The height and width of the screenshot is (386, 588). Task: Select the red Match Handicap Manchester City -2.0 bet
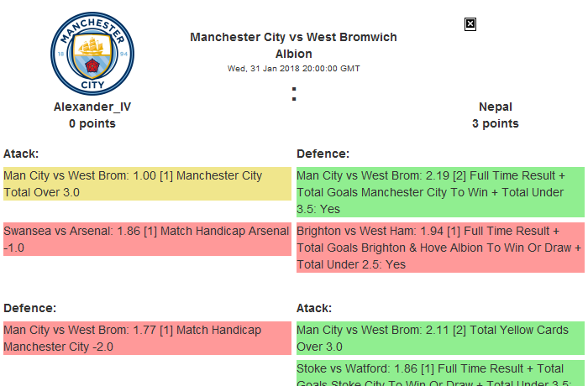(146, 338)
